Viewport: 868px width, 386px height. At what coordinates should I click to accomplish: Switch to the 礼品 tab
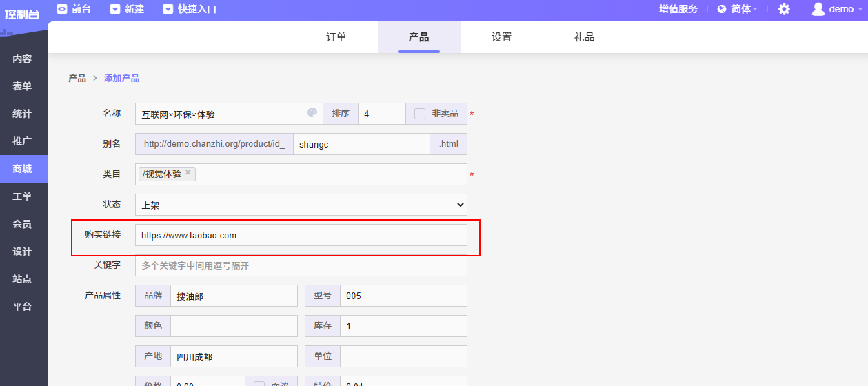click(584, 37)
